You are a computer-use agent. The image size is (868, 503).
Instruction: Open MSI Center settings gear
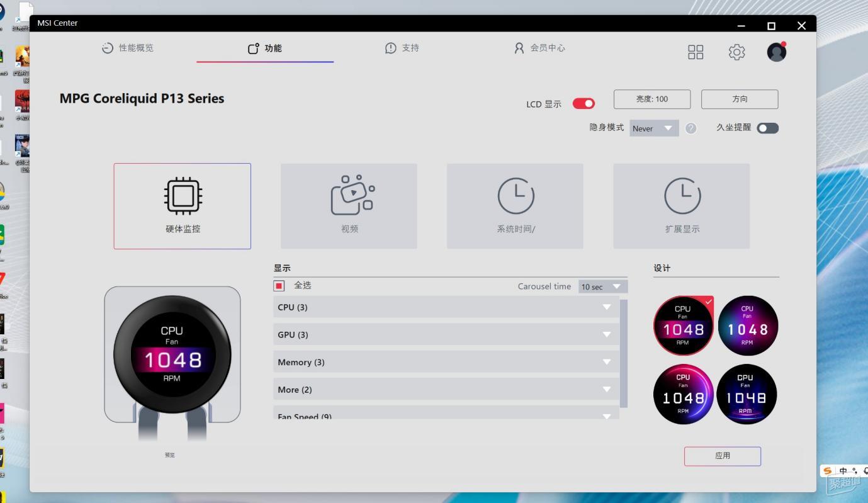tap(736, 52)
